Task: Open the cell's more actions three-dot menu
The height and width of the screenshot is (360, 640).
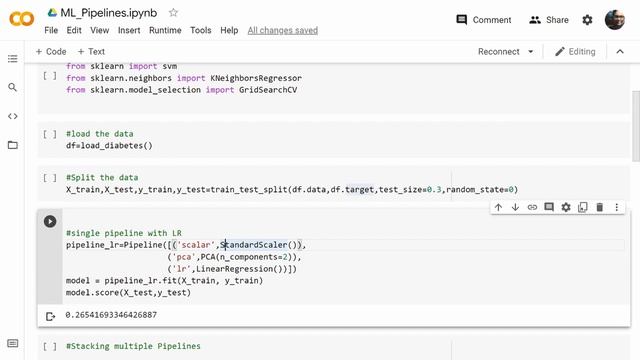Action: tap(616, 207)
